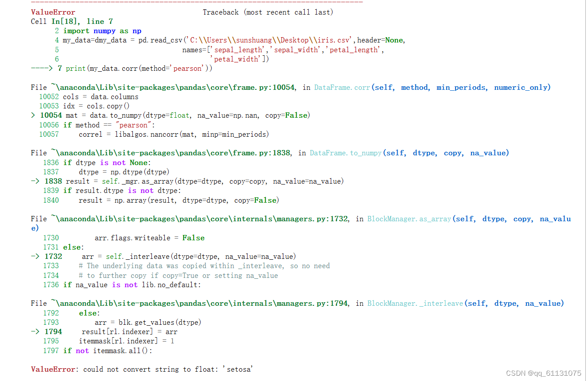Select the Cell In[18] reference

coord(53,21)
